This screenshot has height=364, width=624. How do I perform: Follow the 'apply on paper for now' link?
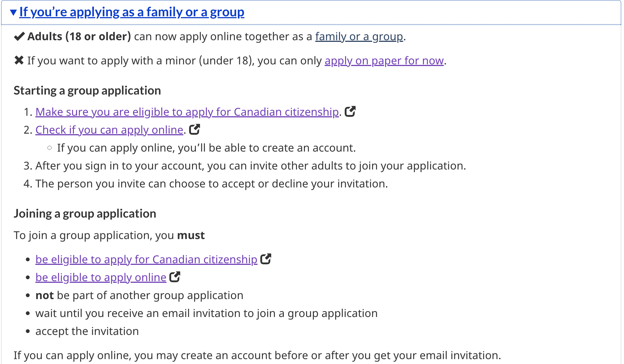[x=384, y=61]
